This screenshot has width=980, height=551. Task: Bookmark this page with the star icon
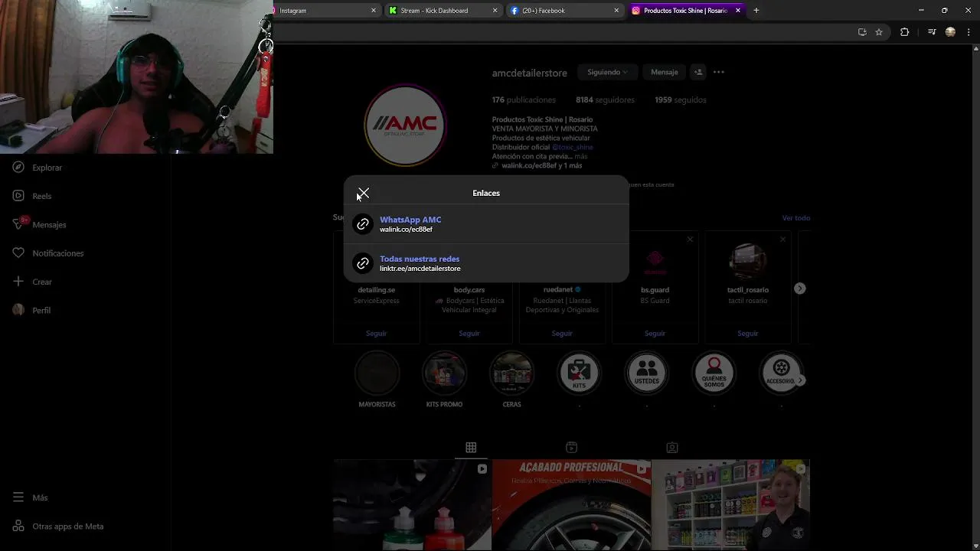click(879, 32)
